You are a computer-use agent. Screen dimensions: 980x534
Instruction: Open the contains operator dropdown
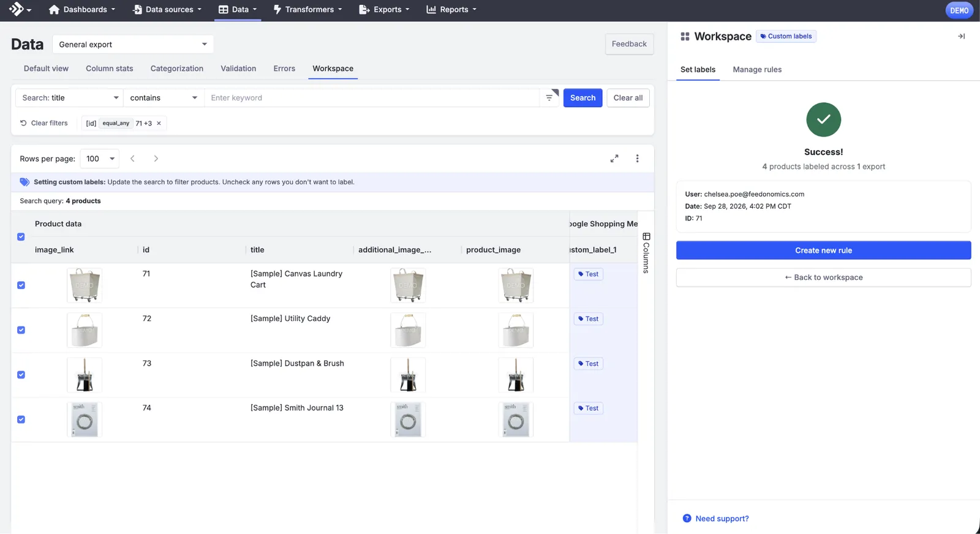pos(164,98)
